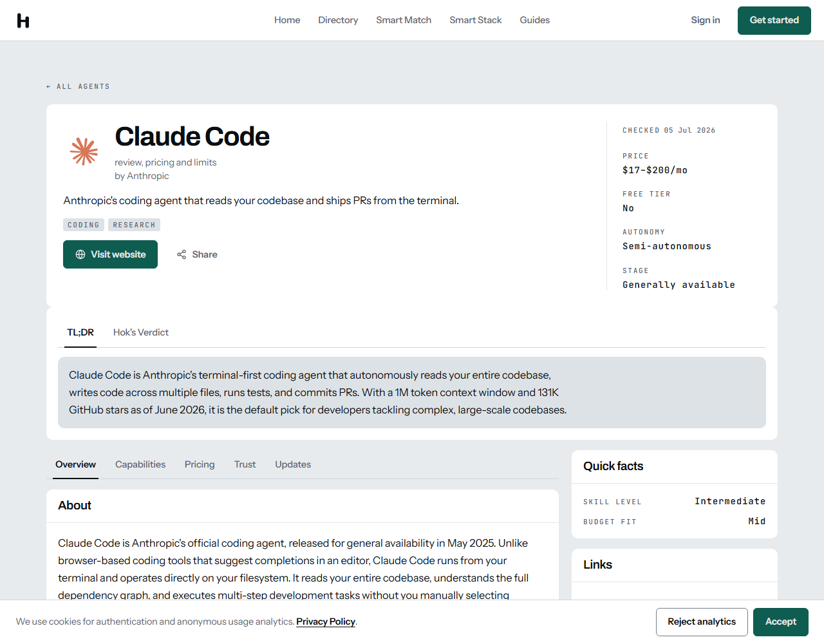Click the 'Intermediate' skill level value
Image resolution: width=824 pixels, height=644 pixels.
[730, 501]
